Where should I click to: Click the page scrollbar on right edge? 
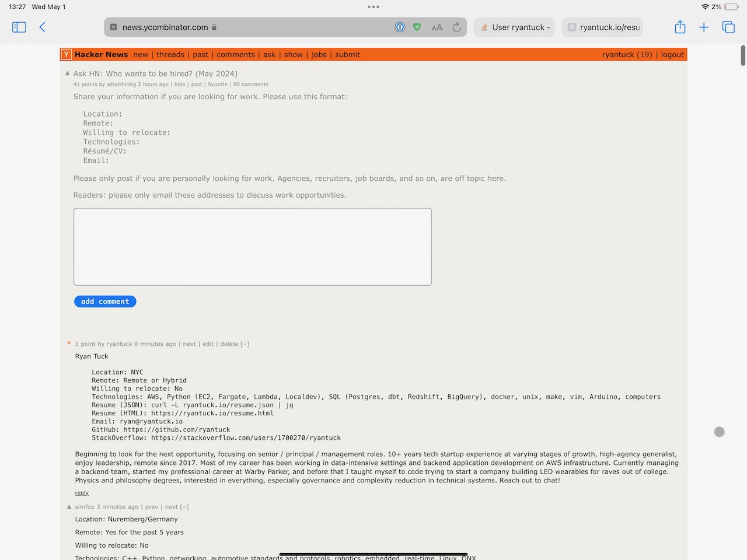[743, 55]
